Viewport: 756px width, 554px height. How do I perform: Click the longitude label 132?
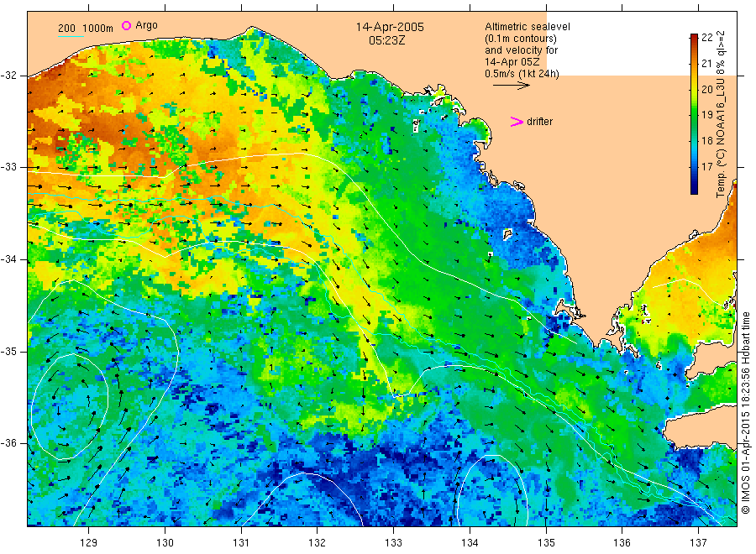[318, 543]
